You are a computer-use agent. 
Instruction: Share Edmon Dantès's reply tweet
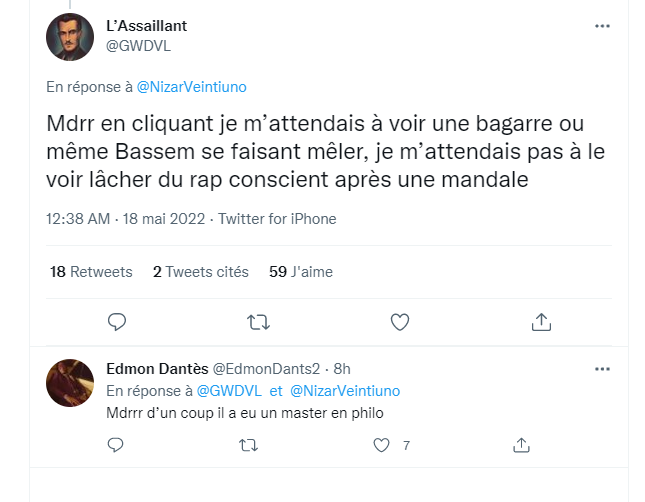point(520,444)
